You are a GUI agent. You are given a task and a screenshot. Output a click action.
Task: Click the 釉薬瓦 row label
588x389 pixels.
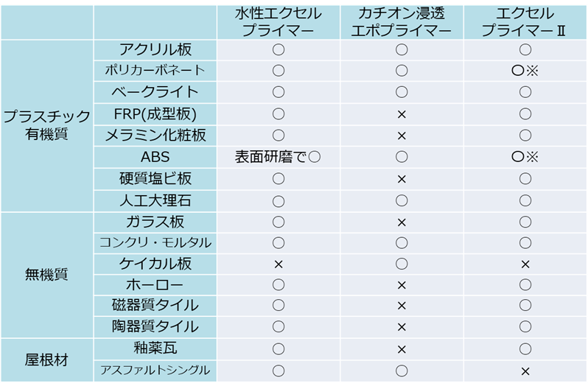155,348
